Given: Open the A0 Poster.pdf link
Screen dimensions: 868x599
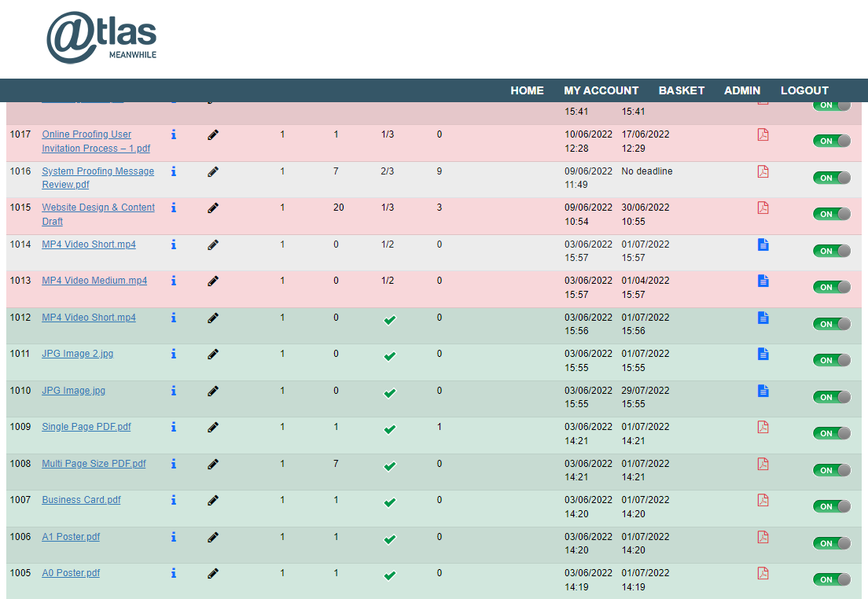Looking at the screenshot, I should pyautogui.click(x=71, y=573).
